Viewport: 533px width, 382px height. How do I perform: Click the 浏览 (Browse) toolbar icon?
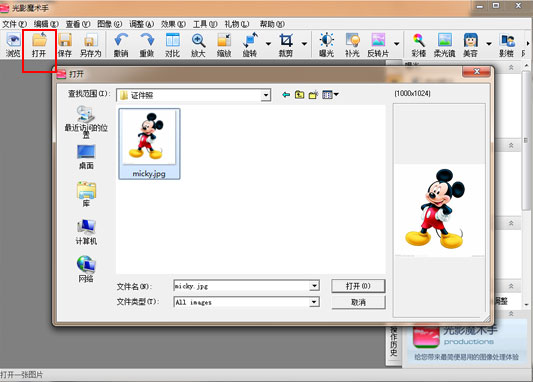click(x=13, y=45)
